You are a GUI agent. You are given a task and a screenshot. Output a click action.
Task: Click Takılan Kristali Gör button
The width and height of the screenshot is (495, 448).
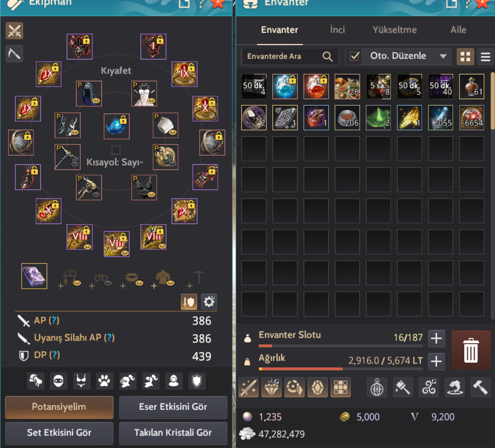tap(173, 433)
